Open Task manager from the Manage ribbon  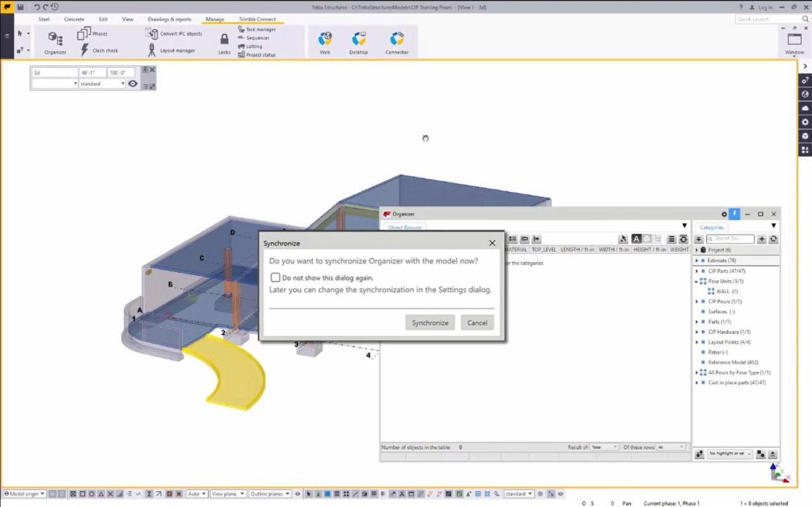(x=257, y=29)
